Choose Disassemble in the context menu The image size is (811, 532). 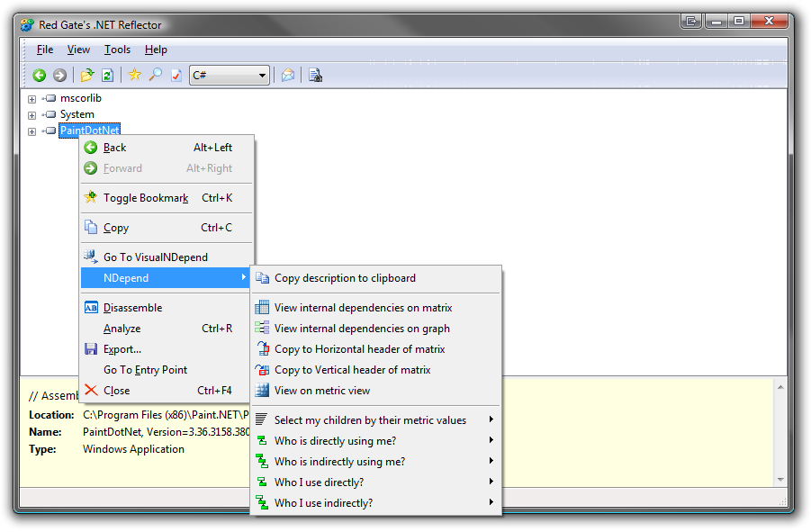click(x=167, y=308)
